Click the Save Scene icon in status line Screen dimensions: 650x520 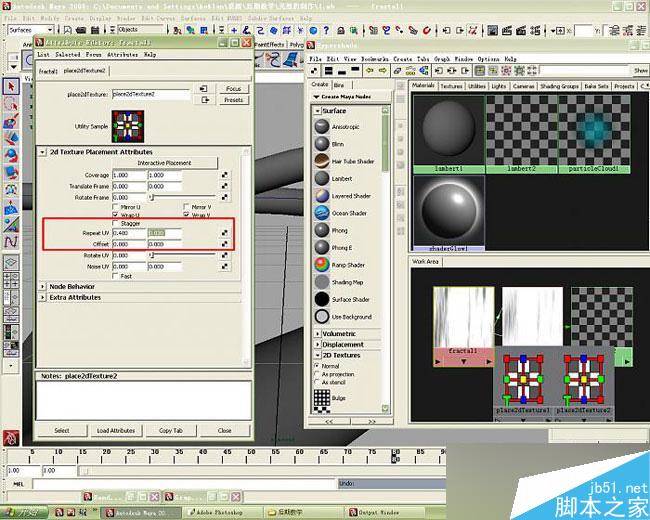[x=95, y=30]
